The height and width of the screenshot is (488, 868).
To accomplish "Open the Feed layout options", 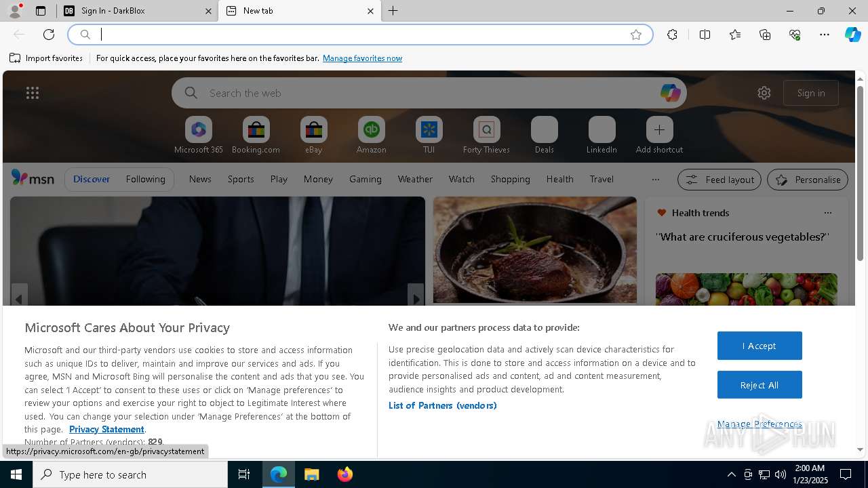I will (719, 180).
